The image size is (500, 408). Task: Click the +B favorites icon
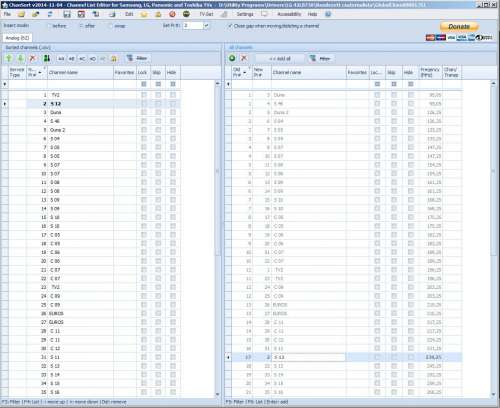72,59
